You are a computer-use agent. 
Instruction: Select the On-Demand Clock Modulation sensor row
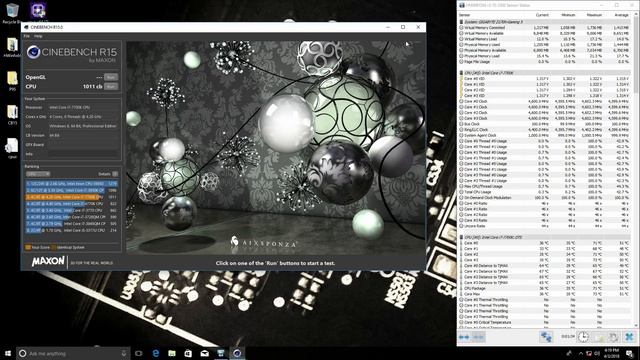[545, 198]
